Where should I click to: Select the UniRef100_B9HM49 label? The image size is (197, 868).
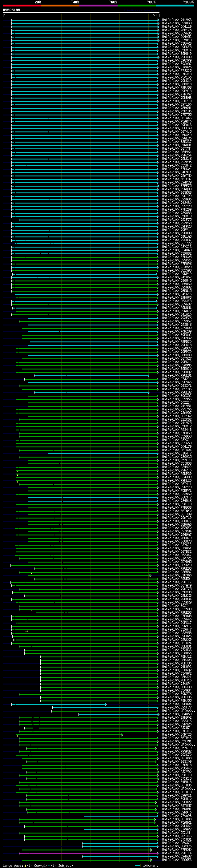[176, 54]
